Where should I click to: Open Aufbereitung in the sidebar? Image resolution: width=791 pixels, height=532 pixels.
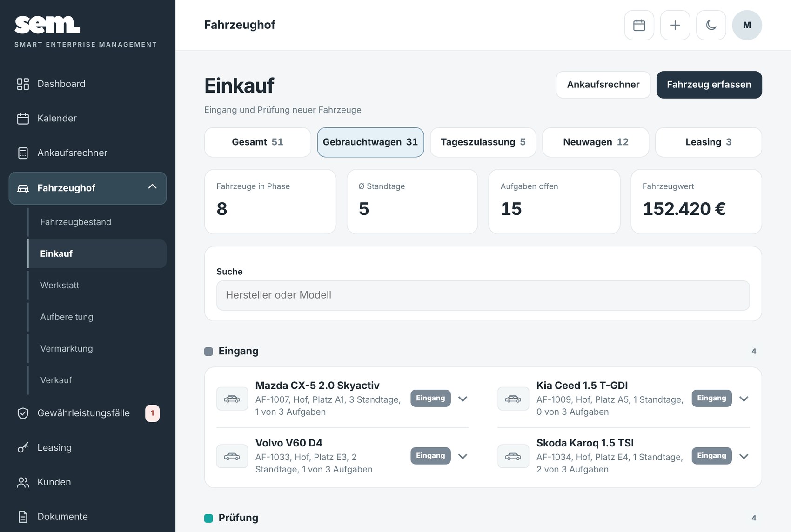click(97, 317)
